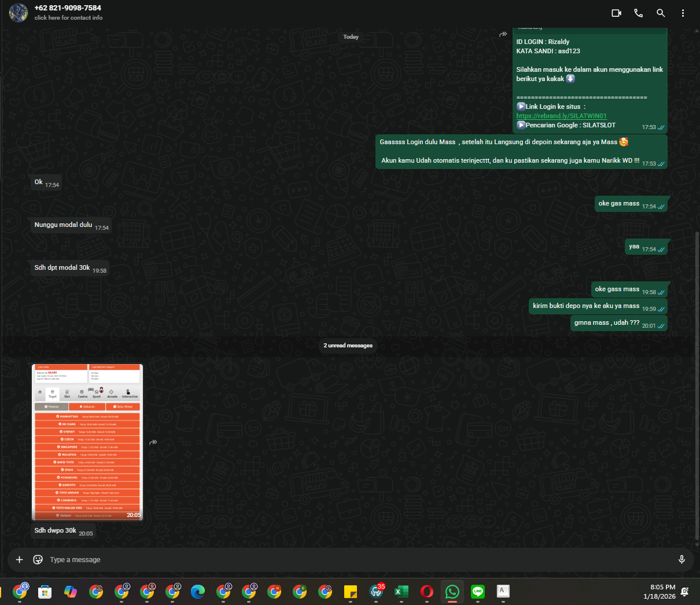The image size is (700, 605).
Task: Start a voice call from header
Action: click(x=638, y=13)
